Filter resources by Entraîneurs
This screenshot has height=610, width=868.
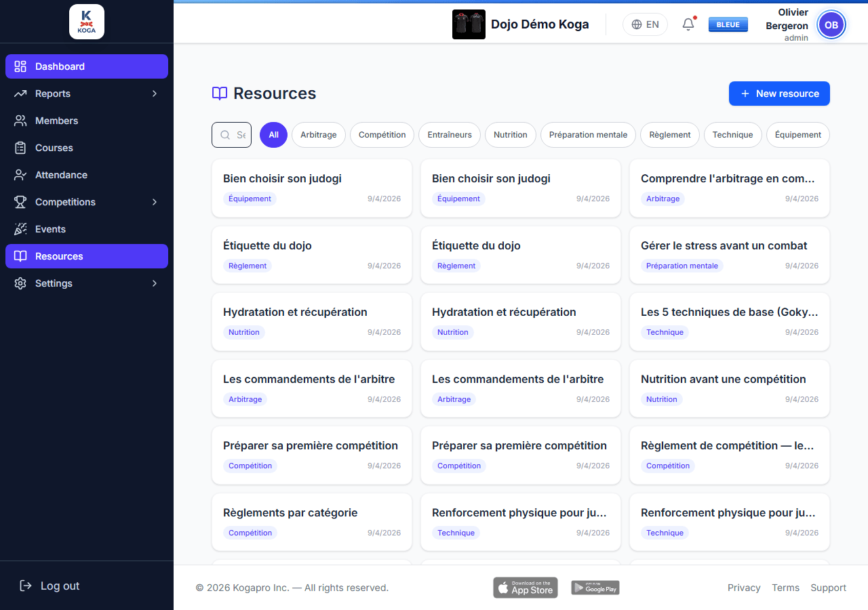click(x=450, y=135)
